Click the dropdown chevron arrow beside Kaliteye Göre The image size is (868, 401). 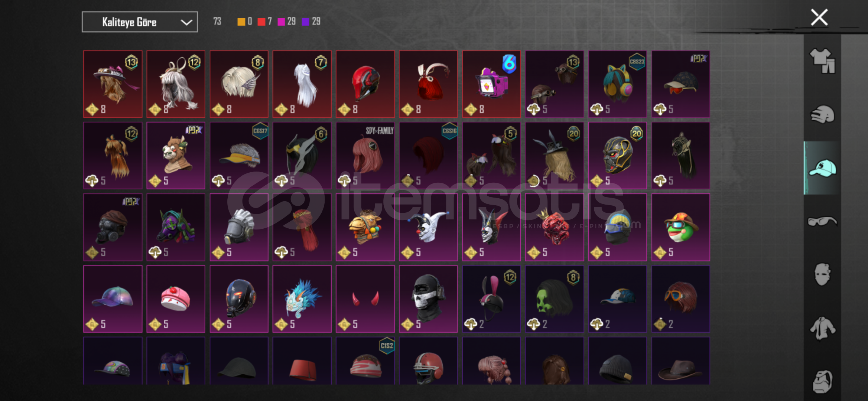pyautogui.click(x=186, y=22)
